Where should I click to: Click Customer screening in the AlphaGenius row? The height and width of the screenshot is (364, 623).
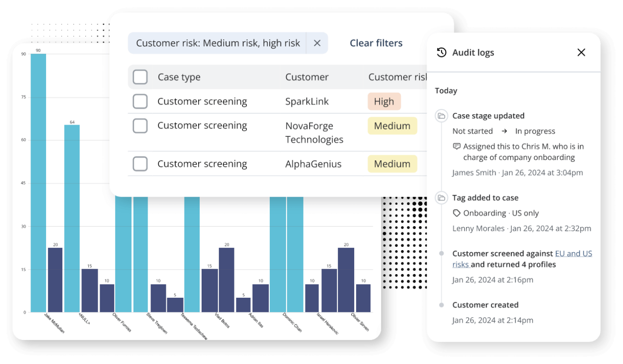pyautogui.click(x=202, y=164)
